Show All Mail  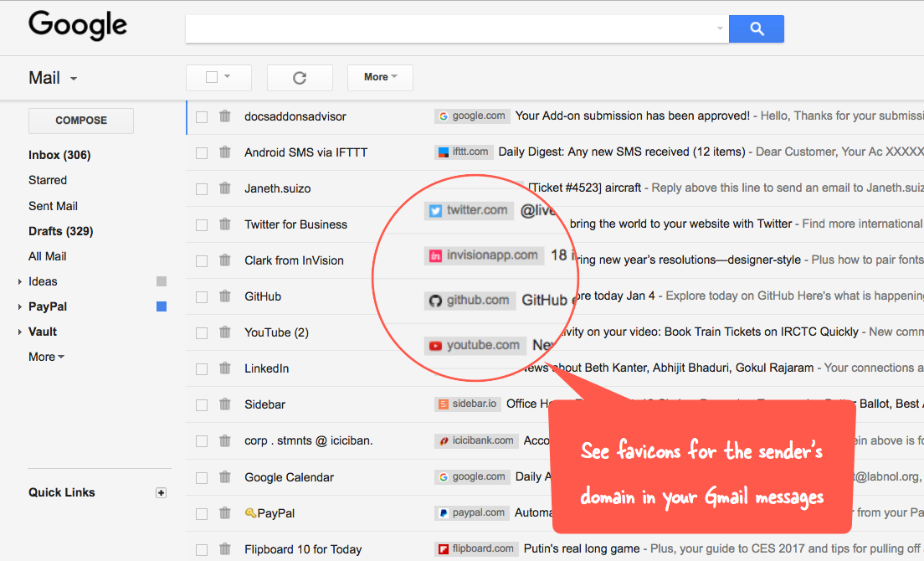click(47, 256)
